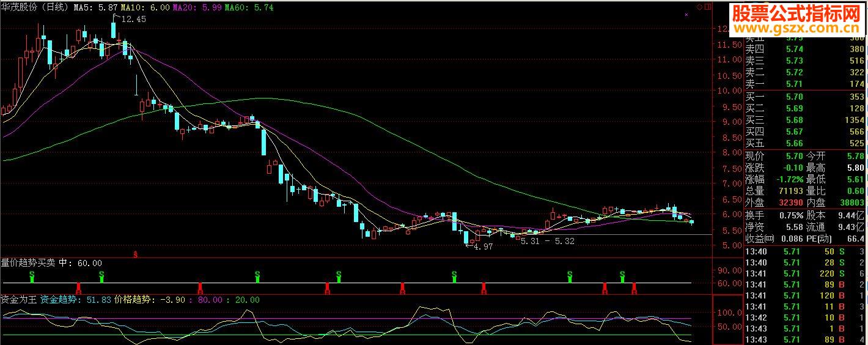Click the 今开 5.78 open price field

pos(836,157)
